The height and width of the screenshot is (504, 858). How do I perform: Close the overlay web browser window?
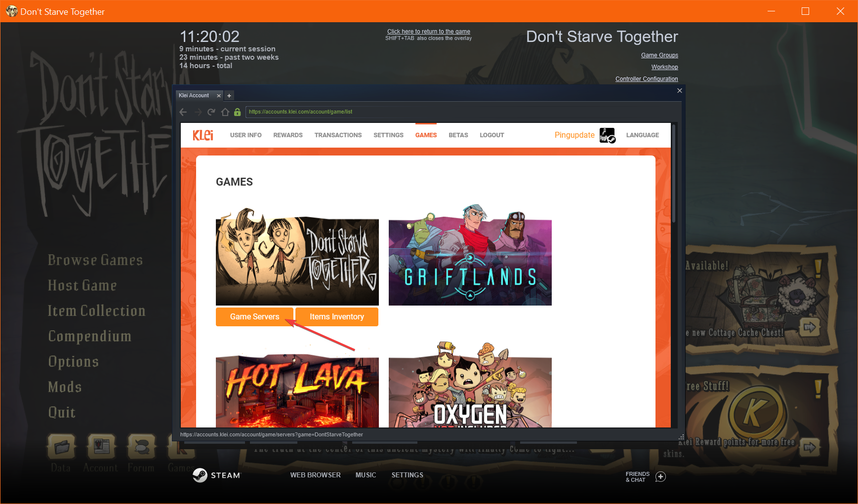click(680, 90)
